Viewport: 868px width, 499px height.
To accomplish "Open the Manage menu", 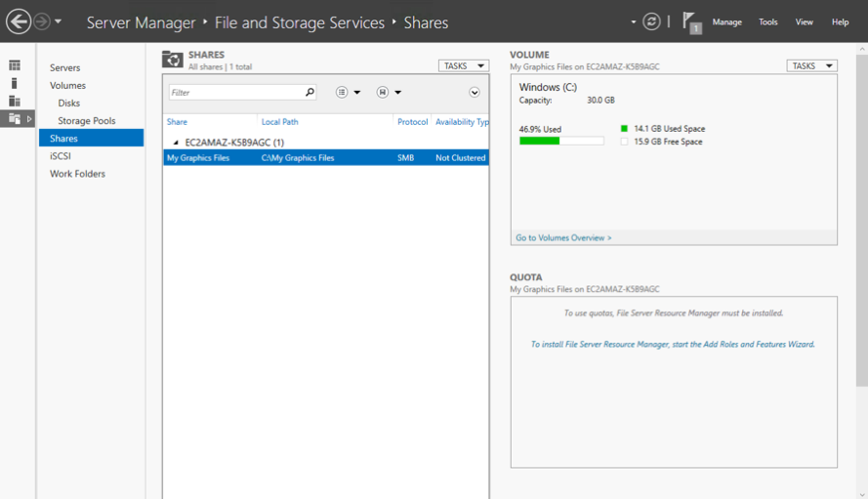I will point(726,21).
